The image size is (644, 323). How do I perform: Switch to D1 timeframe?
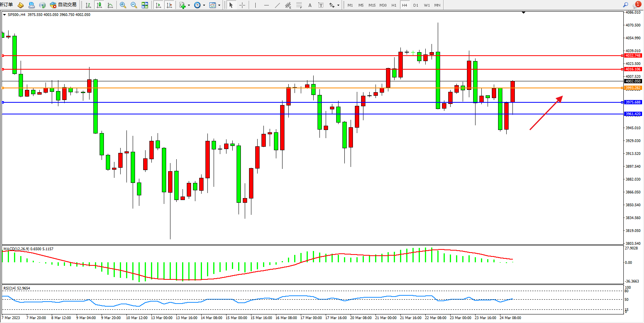click(x=416, y=5)
